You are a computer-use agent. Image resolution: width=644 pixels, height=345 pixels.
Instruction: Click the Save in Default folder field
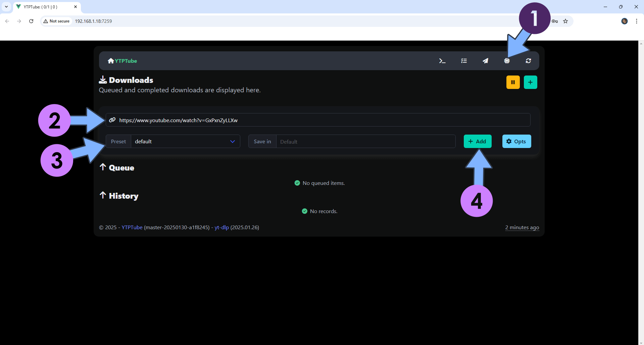coord(366,141)
